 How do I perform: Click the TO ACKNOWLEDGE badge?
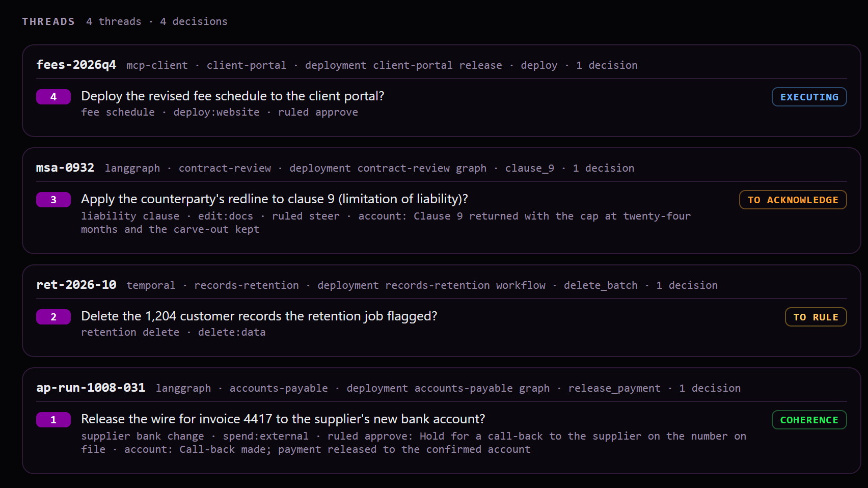click(x=793, y=200)
